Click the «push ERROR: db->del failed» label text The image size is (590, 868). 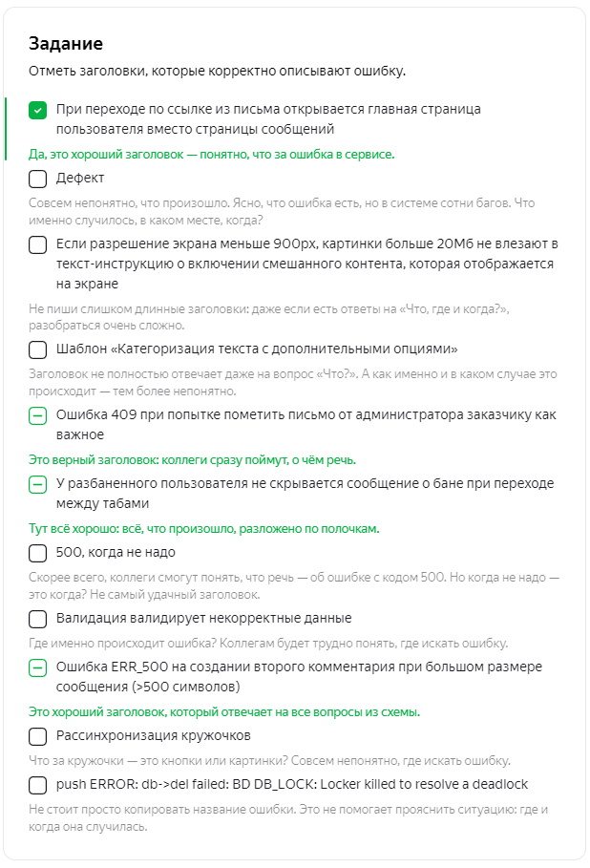point(292,784)
